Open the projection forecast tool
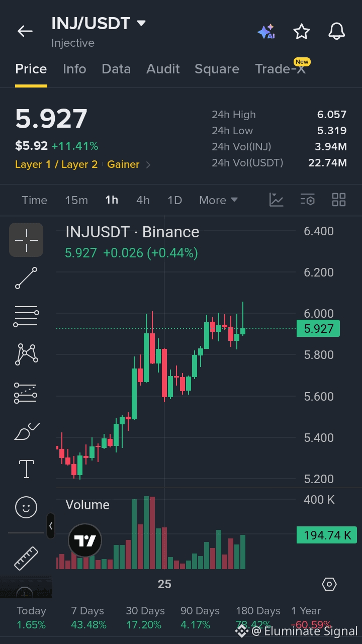 tap(26, 393)
